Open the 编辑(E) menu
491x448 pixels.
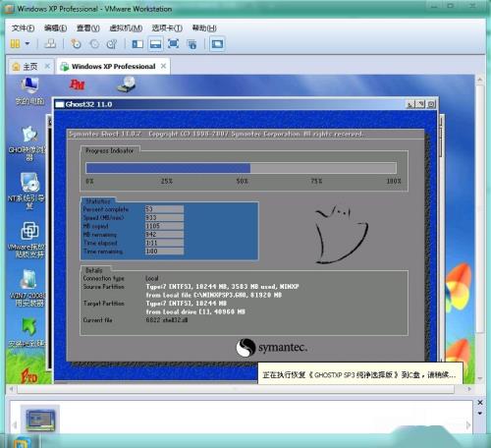tap(55, 28)
